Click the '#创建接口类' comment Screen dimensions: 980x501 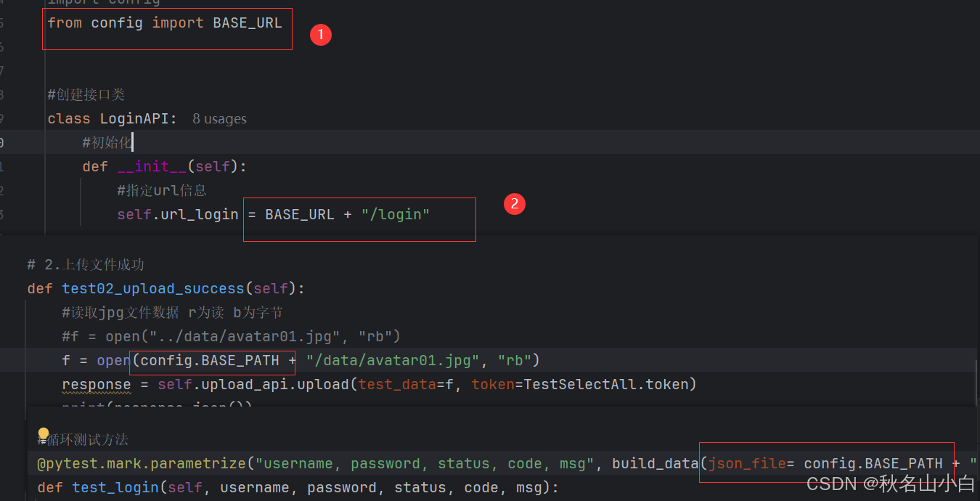pyautogui.click(x=86, y=94)
